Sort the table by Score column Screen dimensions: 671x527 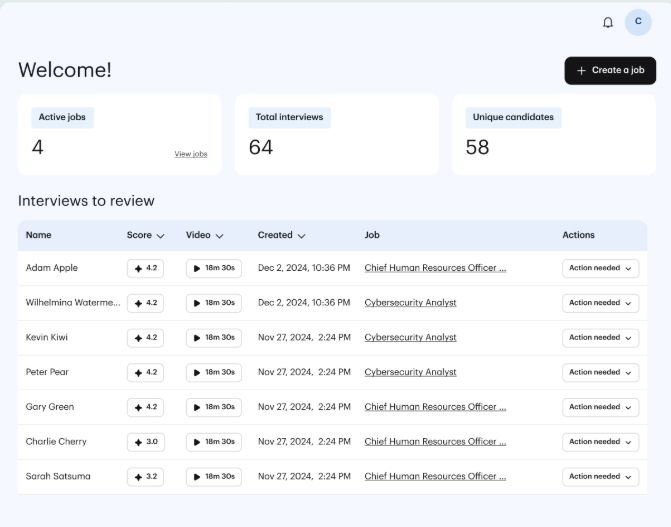[146, 235]
